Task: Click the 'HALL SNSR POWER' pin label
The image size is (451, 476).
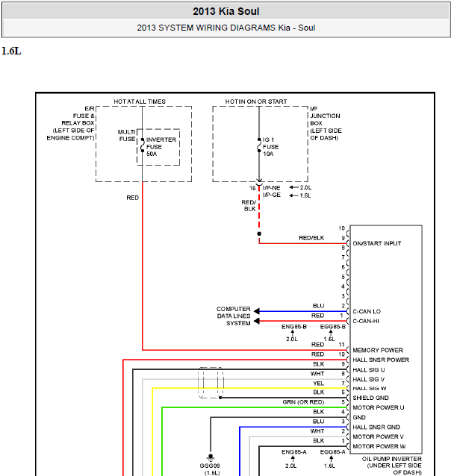Action: point(381,360)
